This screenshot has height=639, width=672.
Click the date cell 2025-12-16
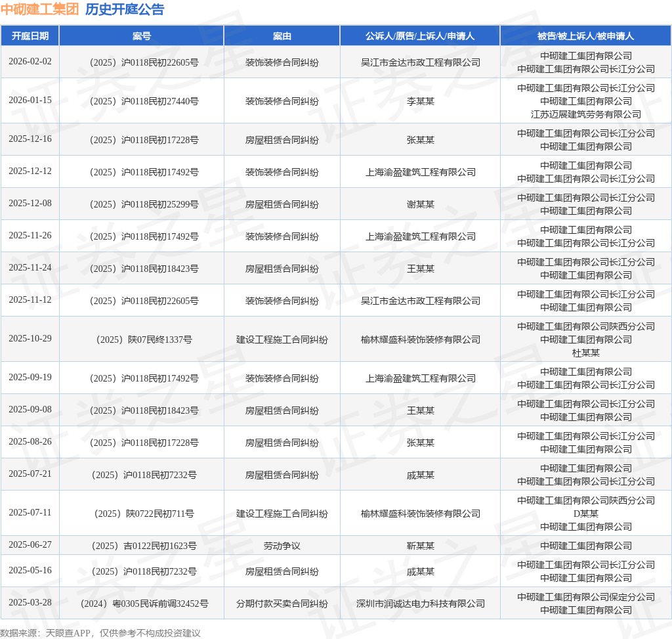pyautogui.click(x=30, y=139)
